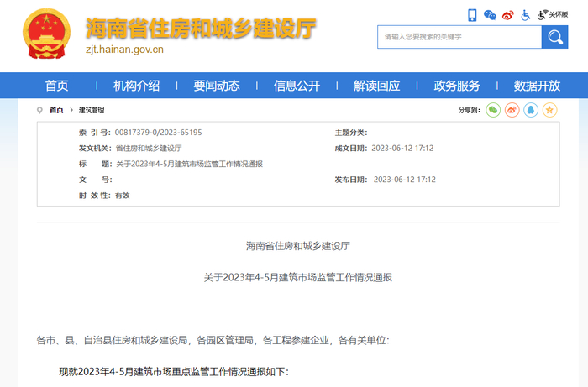
Task: Click the national emblem logo
Action: click(x=46, y=34)
